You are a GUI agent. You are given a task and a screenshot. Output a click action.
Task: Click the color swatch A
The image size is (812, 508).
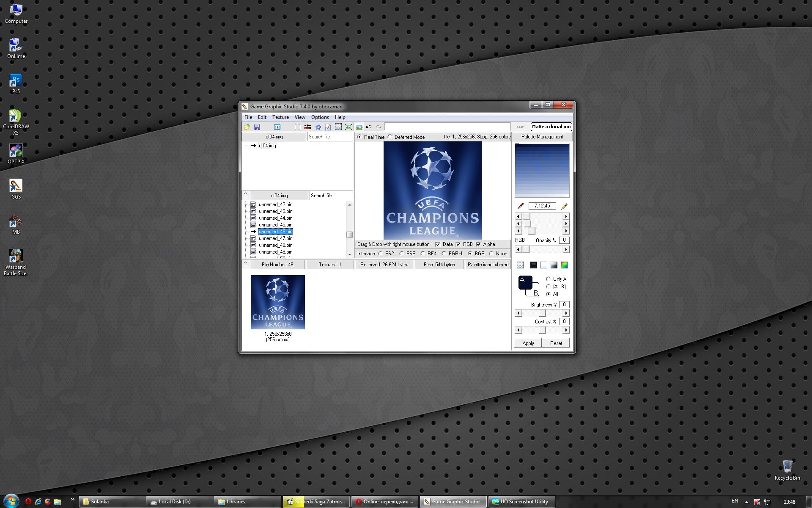tap(525, 282)
